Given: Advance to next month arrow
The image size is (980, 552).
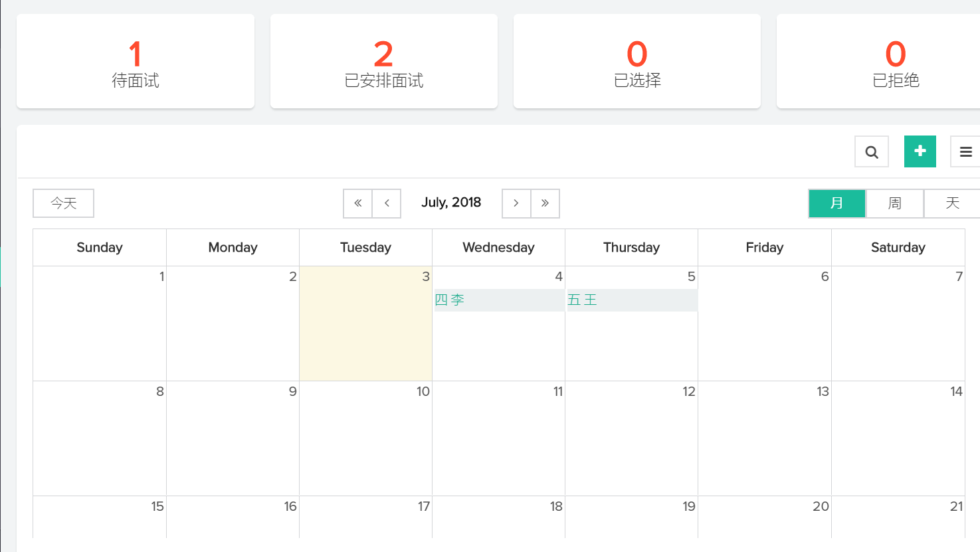Looking at the screenshot, I should click(516, 203).
